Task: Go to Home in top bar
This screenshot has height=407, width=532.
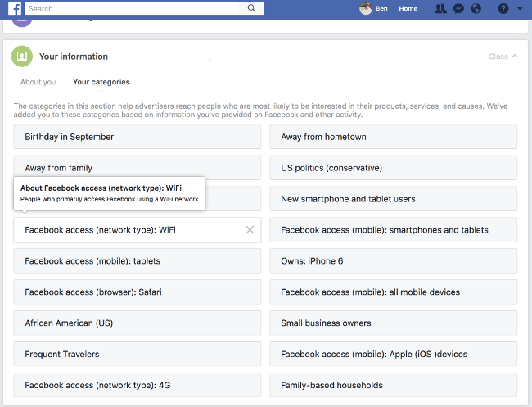Action: [x=408, y=9]
